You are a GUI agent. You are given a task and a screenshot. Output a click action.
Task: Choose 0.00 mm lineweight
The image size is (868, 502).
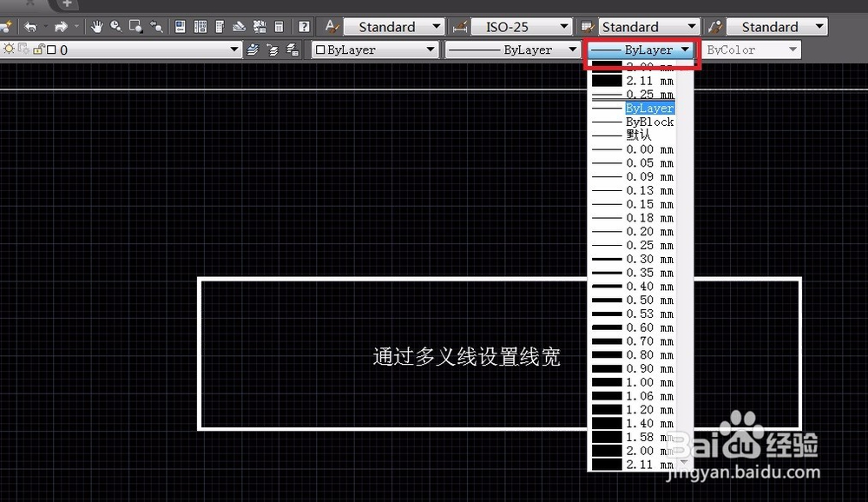(634, 149)
